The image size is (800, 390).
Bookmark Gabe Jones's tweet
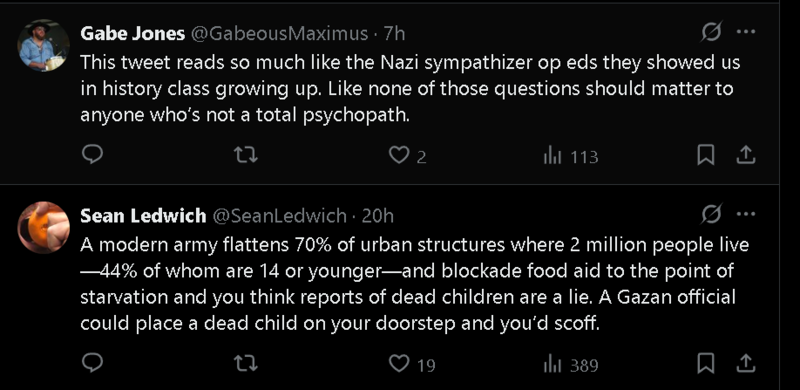[706, 155]
